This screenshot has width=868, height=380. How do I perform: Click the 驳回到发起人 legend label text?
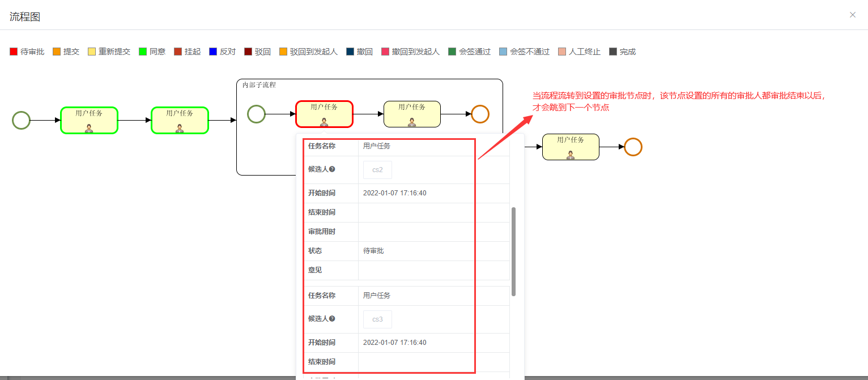[x=314, y=52]
